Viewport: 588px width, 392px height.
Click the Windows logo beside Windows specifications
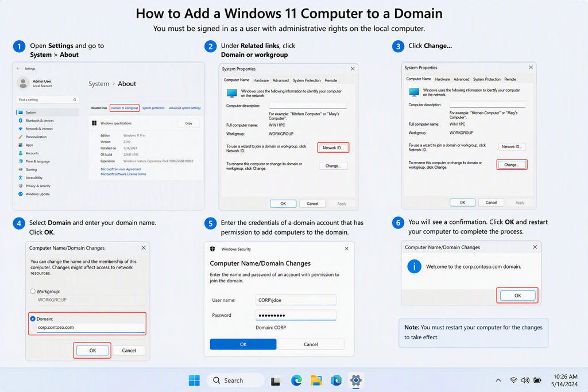[x=95, y=123]
